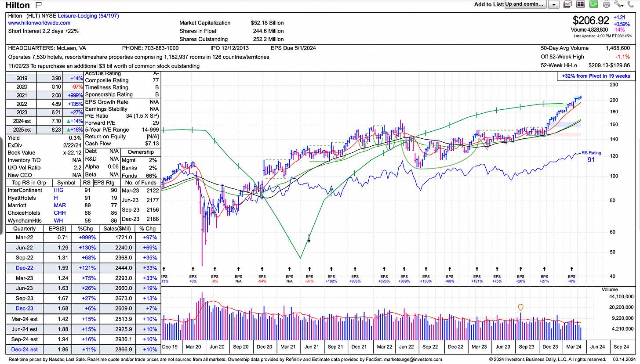Screen dimensions: 640x364
Task: Click the P/E Ratio 34 (1.5 X SP) row
Action: click(122, 116)
